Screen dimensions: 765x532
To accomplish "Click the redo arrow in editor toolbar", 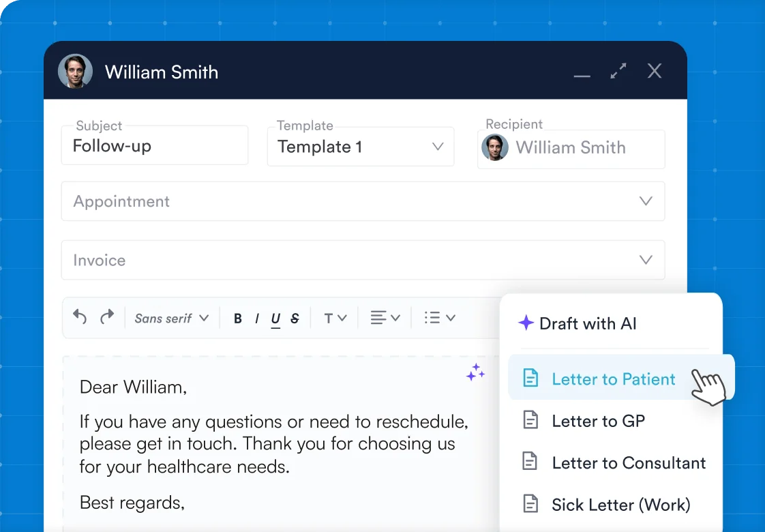I will point(107,317).
